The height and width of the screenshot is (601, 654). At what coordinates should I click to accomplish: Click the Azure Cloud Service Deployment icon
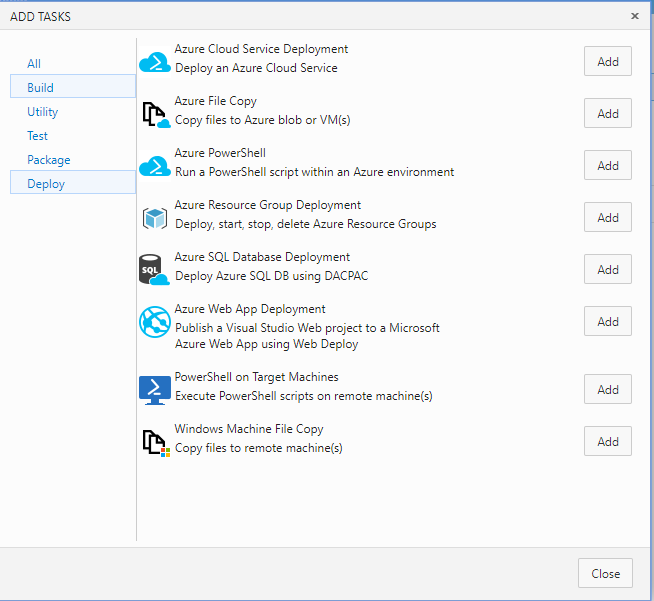[x=155, y=62]
